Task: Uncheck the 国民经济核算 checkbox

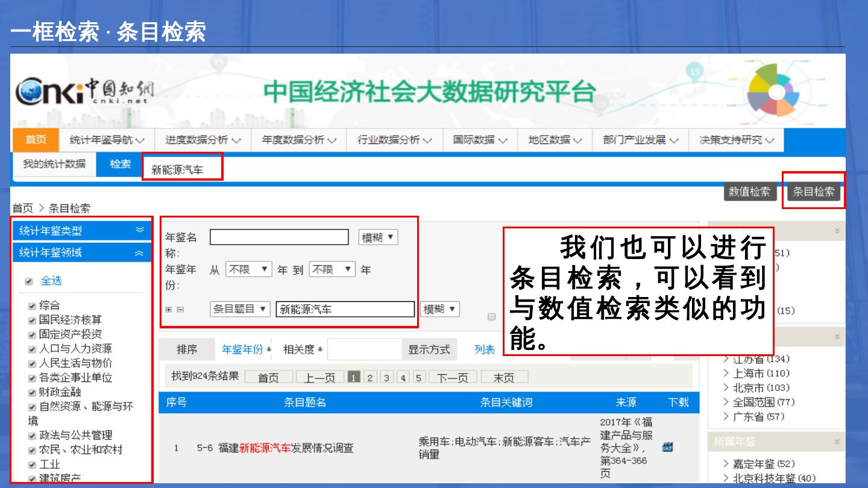Action: [x=32, y=320]
